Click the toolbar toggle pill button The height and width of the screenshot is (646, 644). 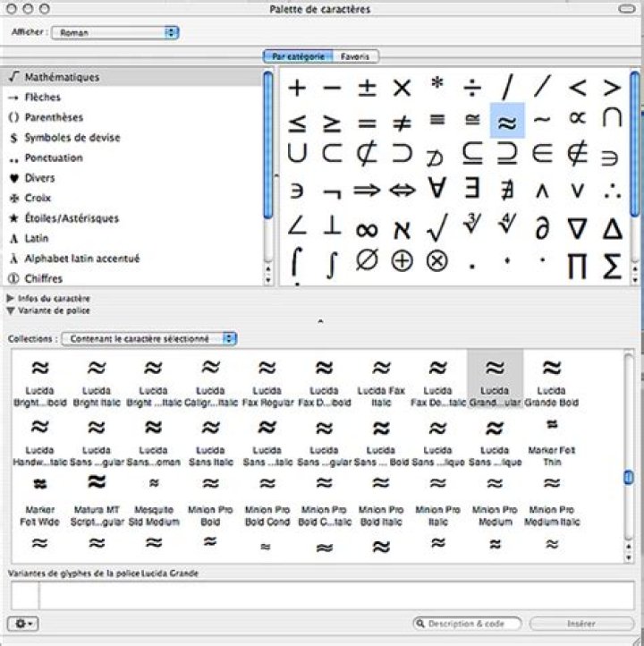627,9
